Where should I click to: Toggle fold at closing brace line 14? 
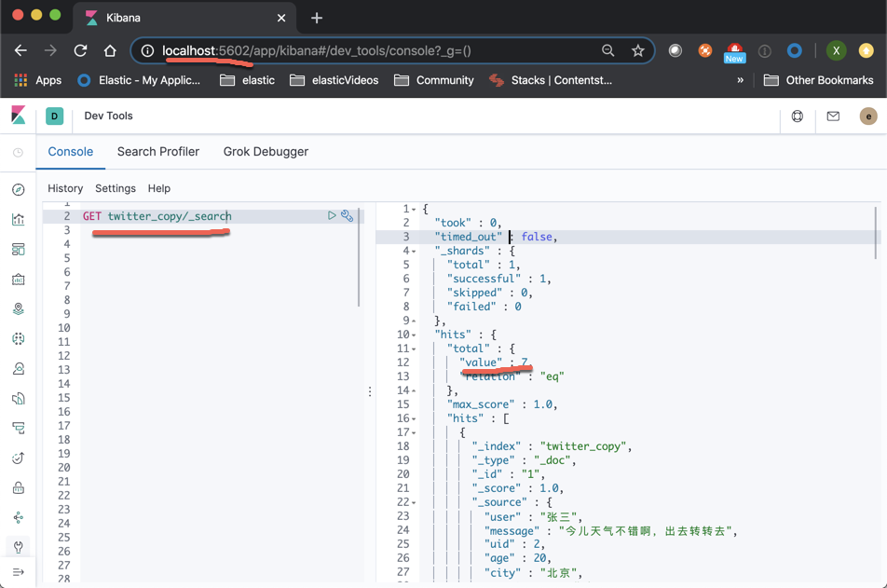414,390
